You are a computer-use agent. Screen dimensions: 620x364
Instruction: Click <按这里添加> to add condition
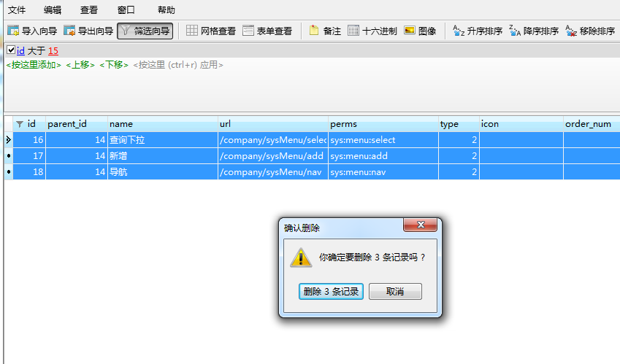(x=34, y=65)
